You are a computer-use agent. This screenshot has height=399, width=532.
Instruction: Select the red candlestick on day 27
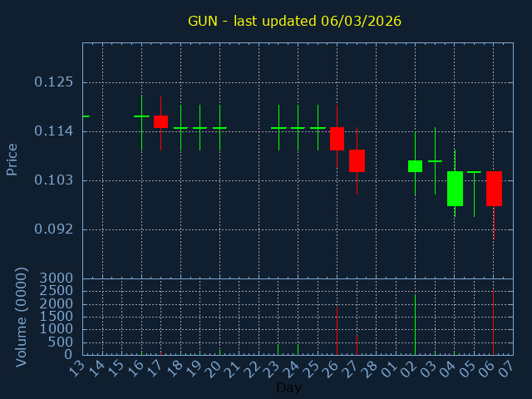click(357, 160)
